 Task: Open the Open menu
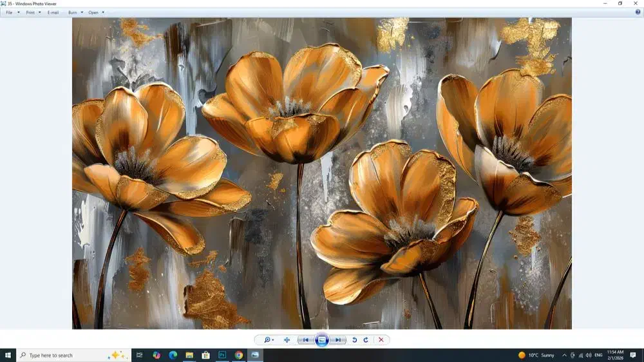pos(96,12)
